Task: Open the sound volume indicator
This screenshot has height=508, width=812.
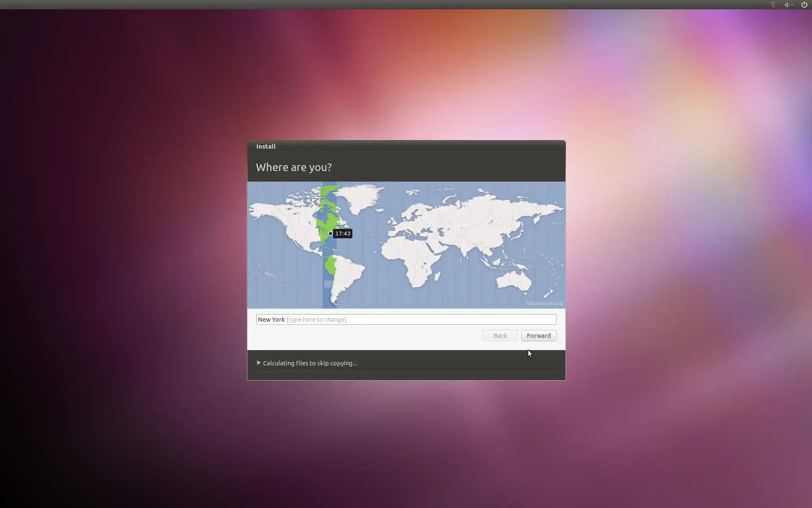Action: (x=788, y=5)
